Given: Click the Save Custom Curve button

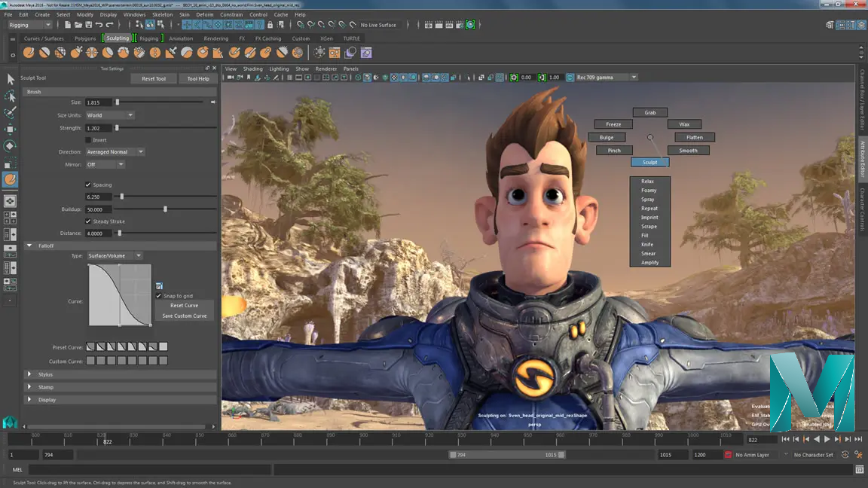Looking at the screenshot, I should pos(184,316).
